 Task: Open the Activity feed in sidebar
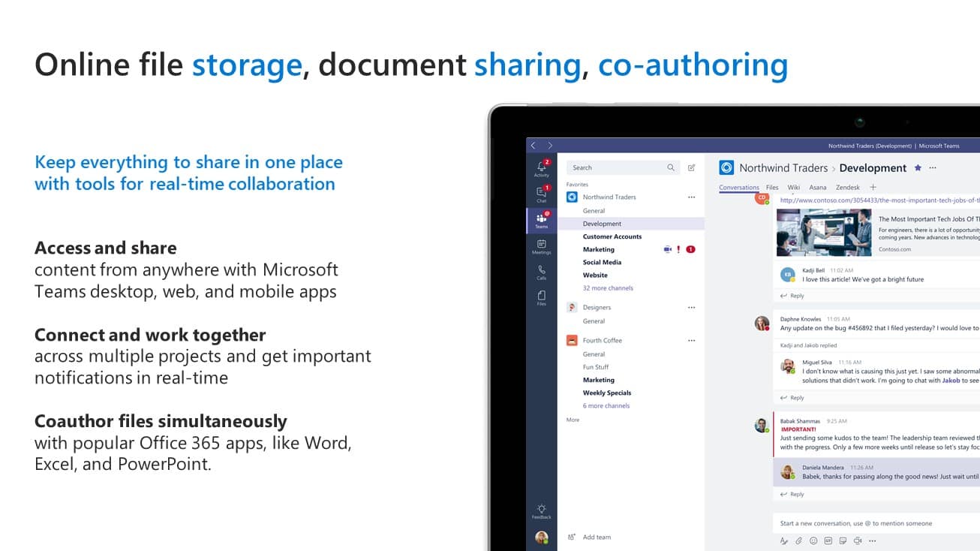click(x=541, y=169)
